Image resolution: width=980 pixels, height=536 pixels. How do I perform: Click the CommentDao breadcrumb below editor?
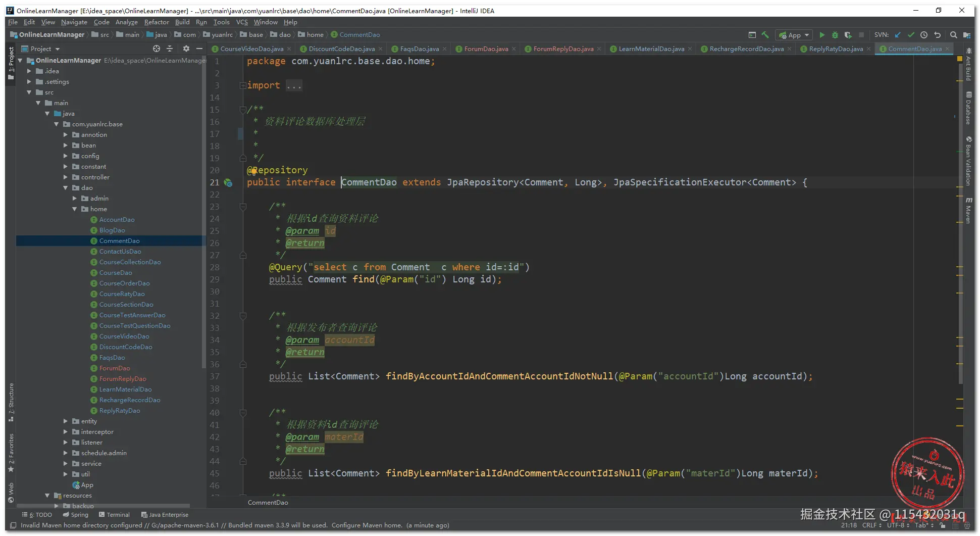pos(268,503)
